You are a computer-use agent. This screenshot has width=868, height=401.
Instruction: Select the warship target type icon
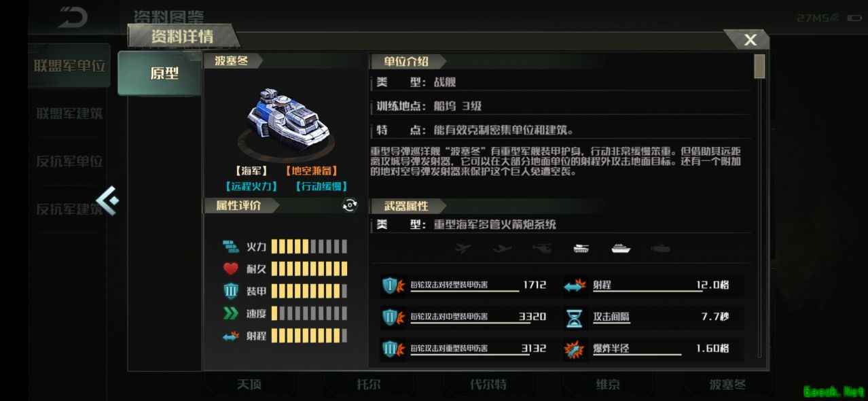point(621,249)
